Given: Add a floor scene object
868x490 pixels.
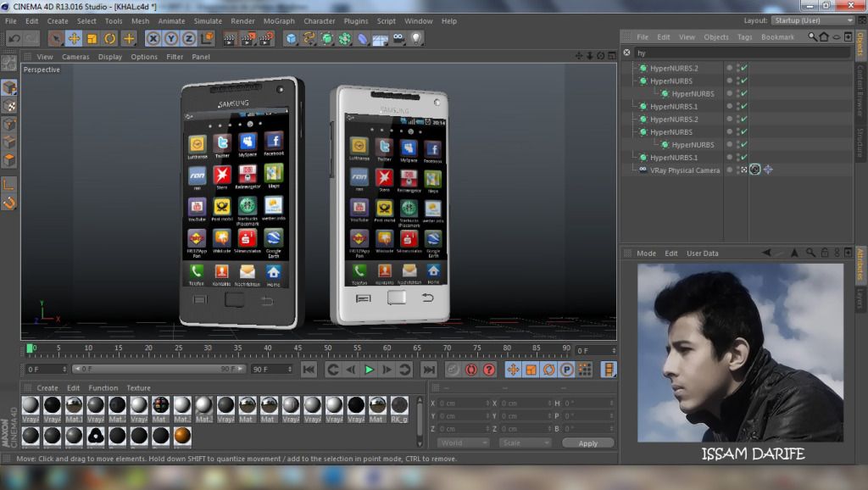Looking at the screenshot, I should (x=381, y=38).
